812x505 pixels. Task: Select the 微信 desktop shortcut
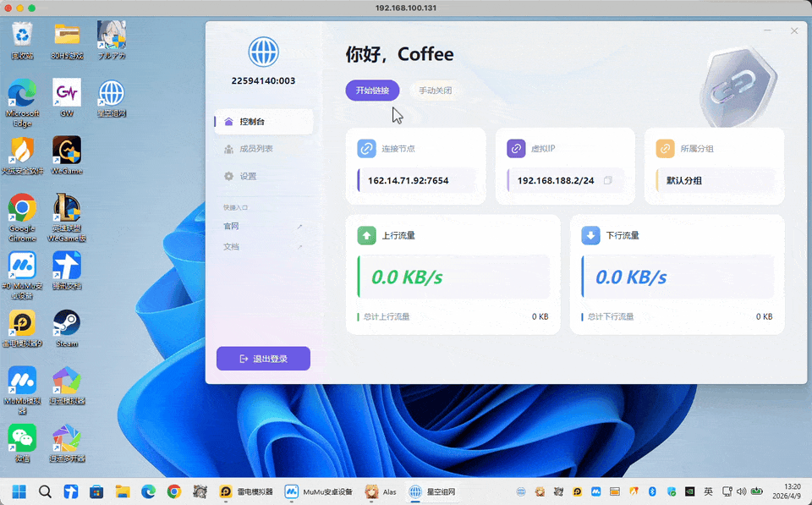[x=22, y=443]
